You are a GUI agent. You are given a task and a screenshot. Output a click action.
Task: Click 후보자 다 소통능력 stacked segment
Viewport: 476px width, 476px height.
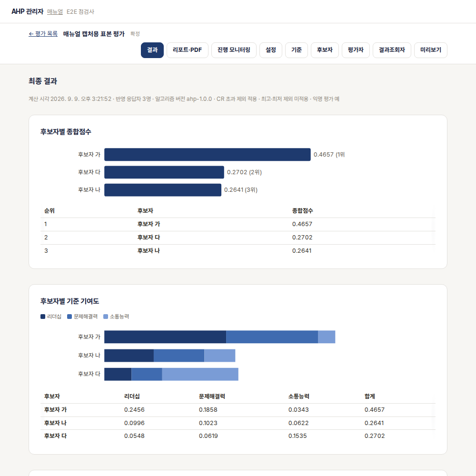200,374
